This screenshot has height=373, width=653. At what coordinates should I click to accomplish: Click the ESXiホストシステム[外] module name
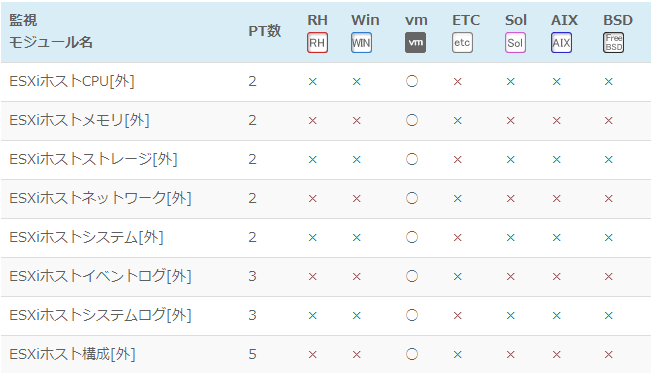point(86,237)
